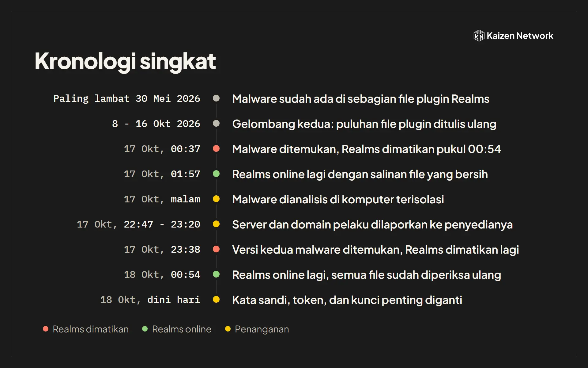Click the timestamp '18 Okt, dini hari'
This screenshot has height=368, width=588.
150,300
